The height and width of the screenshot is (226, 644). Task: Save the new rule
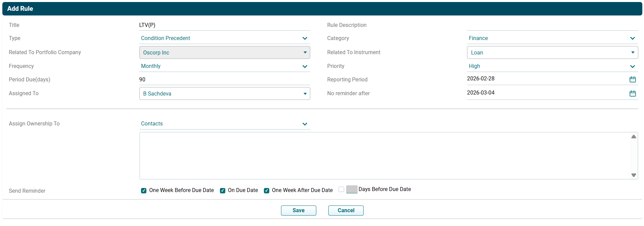[298, 211]
